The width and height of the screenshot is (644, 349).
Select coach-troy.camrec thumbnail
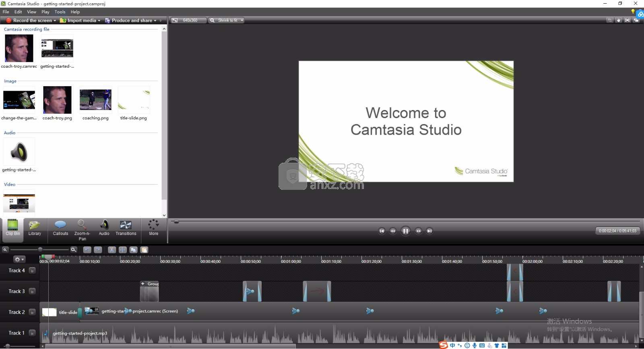pyautogui.click(x=19, y=48)
